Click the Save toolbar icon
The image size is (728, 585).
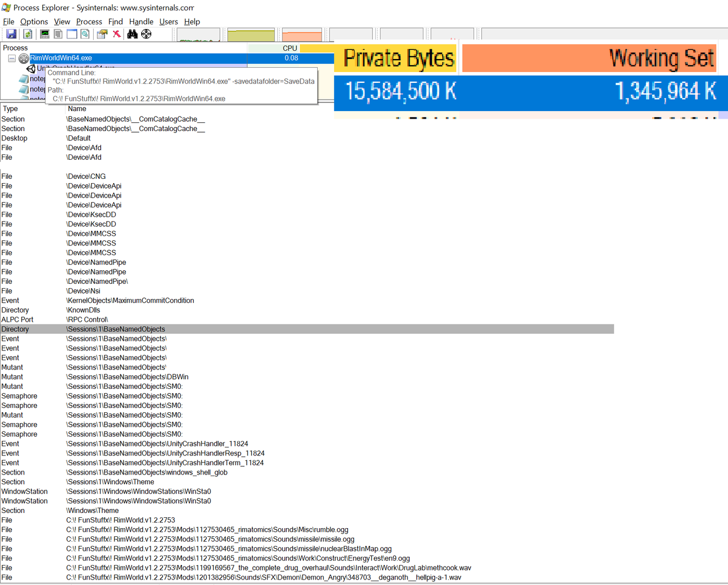click(11, 34)
